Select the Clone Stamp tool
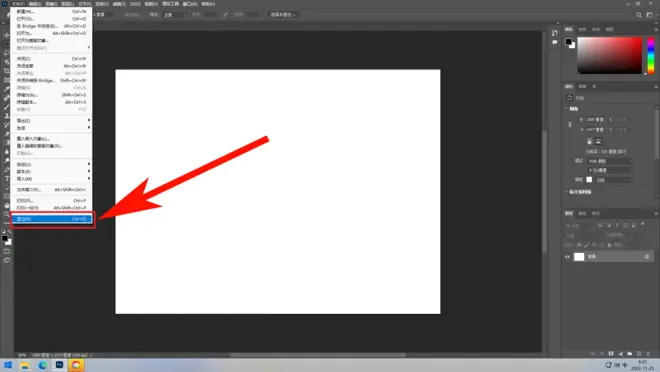Screen dimensions: 660x372 point(6,115)
